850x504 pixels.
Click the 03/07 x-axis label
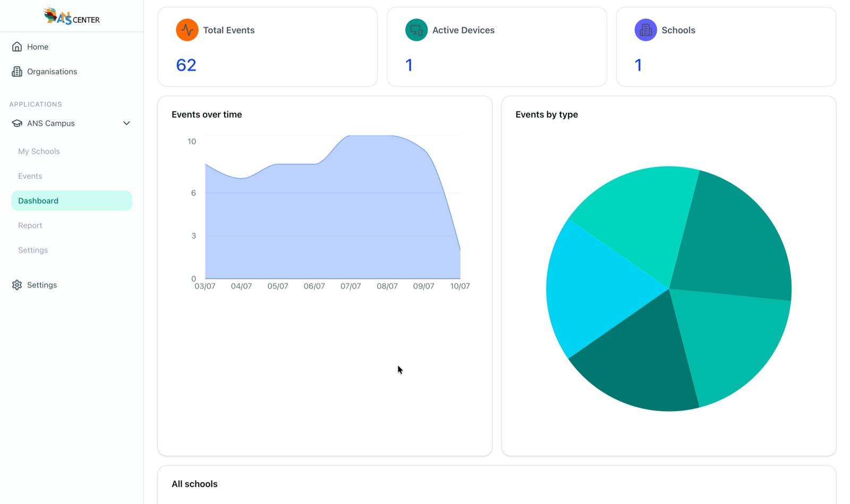pyautogui.click(x=205, y=286)
